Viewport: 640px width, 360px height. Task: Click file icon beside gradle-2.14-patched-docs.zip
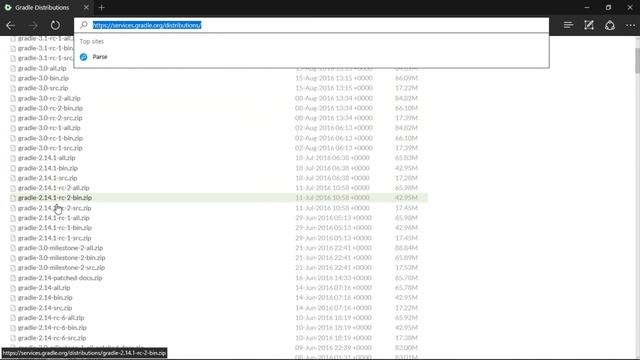13,278
